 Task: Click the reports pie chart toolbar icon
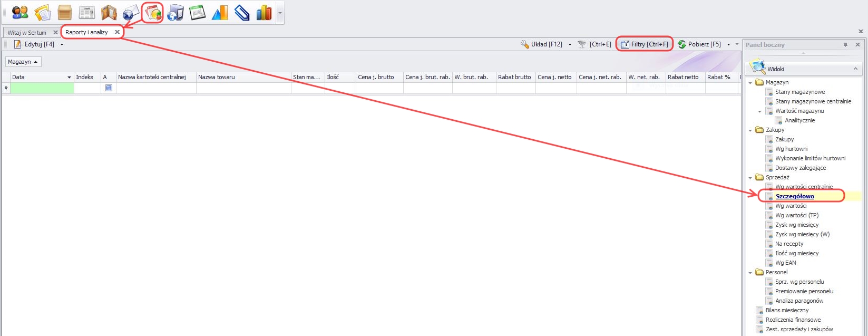(x=153, y=13)
